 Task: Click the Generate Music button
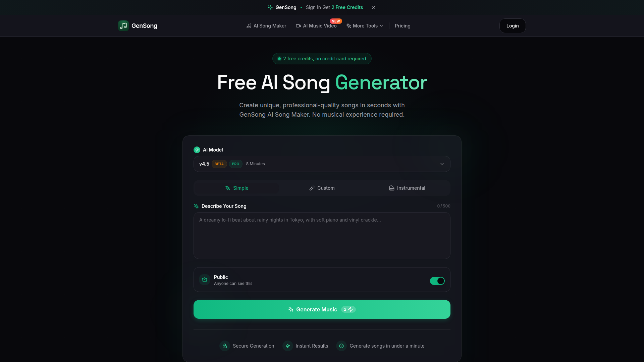coord(322,309)
